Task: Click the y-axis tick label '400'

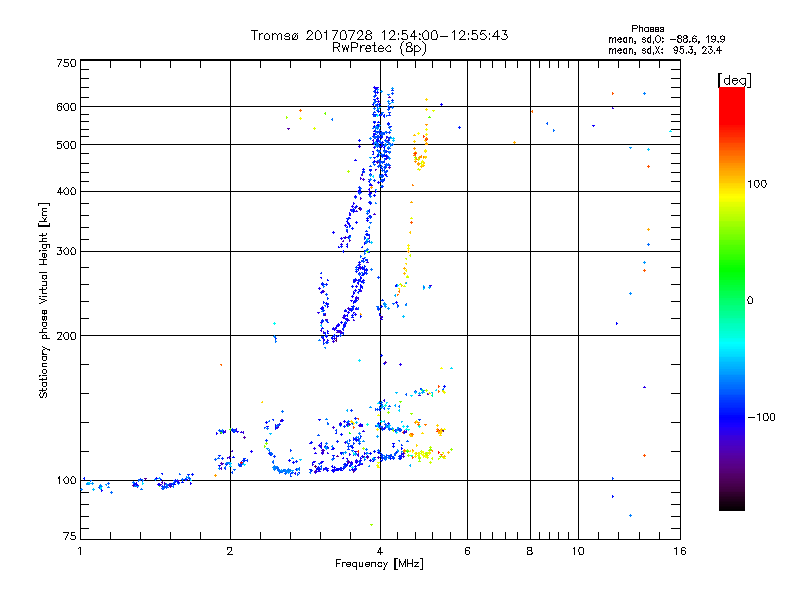Action: coord(66,192)
